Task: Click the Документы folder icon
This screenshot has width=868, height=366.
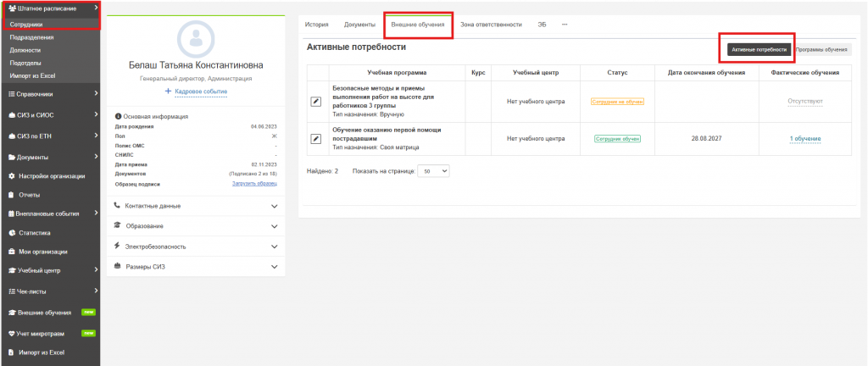Action: pyautogui.click(x=12, y=157)
